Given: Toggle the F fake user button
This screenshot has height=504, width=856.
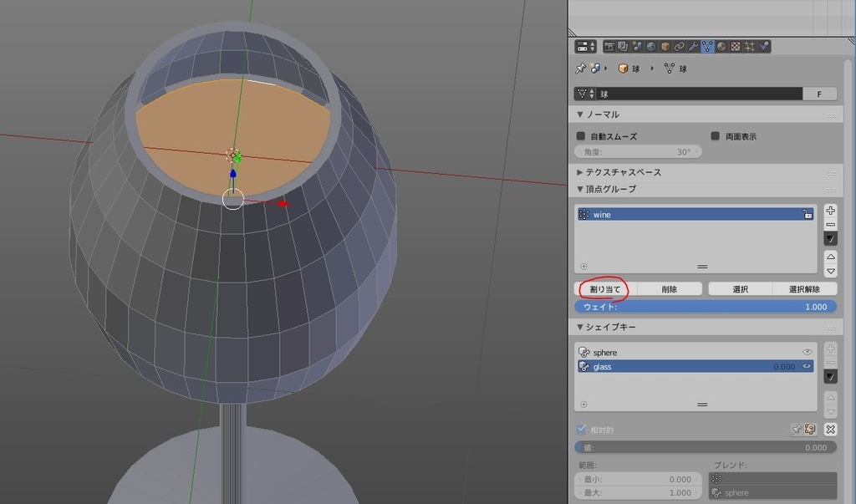Looking at the screenshot, I should [x=819, y=94].
